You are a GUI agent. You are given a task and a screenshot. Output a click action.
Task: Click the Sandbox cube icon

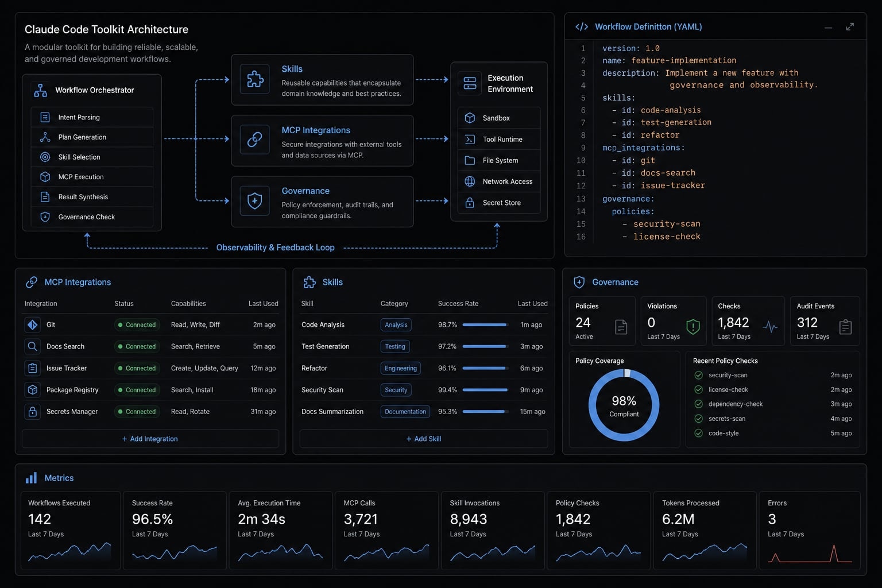(x=470, y=118)
